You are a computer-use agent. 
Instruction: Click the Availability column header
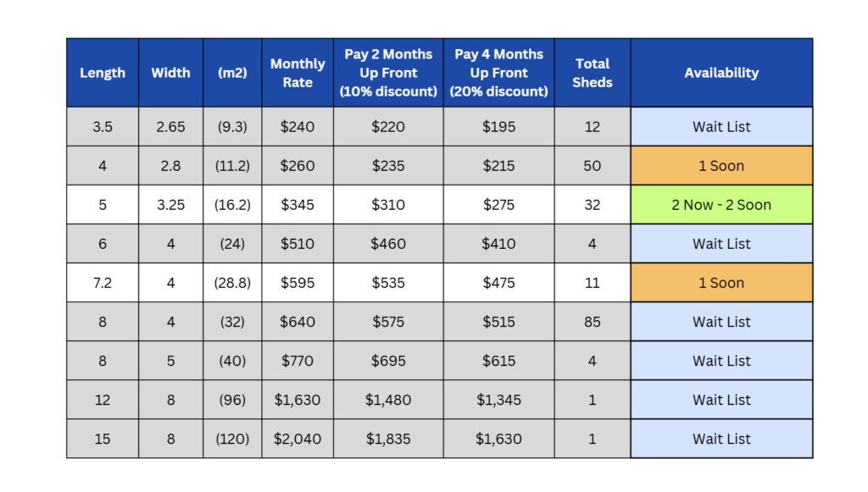click(721, 73)
